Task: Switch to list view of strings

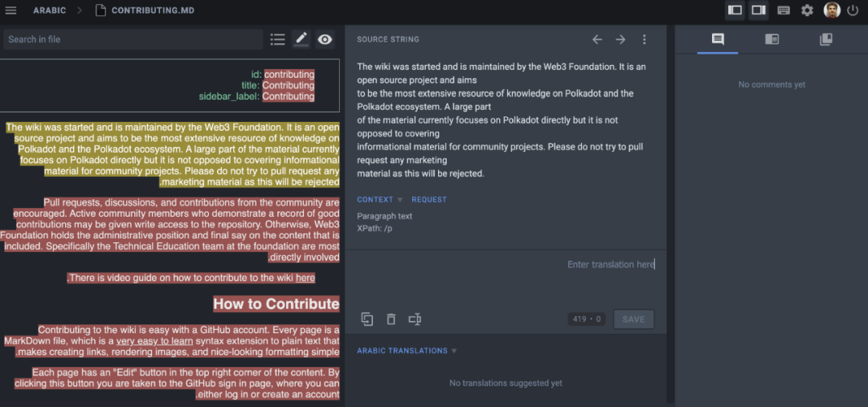Action: click(277, 39)
